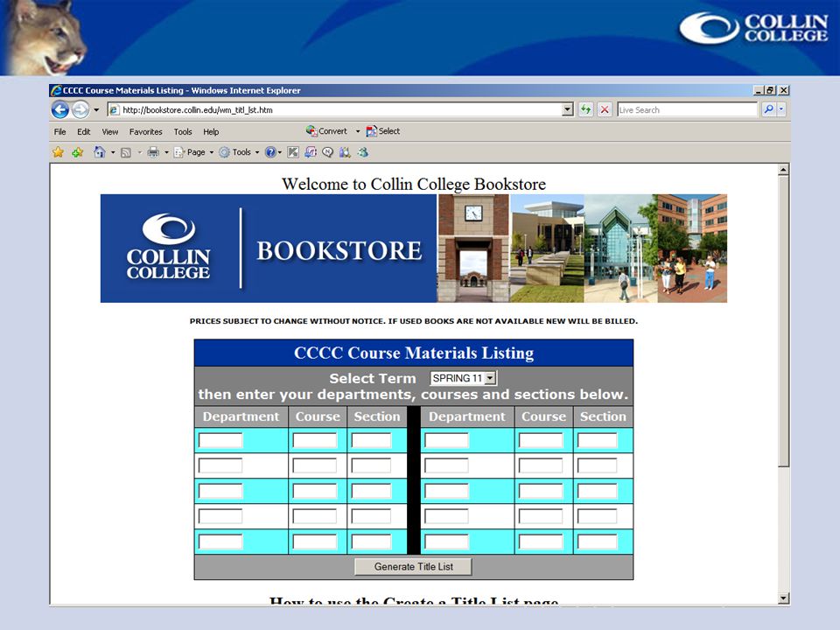Image resolution: width=840 pixels, height=630 pixels.
Task: Click the 'CCCC Course Materials Listing' heading
Action: [414, 353]
